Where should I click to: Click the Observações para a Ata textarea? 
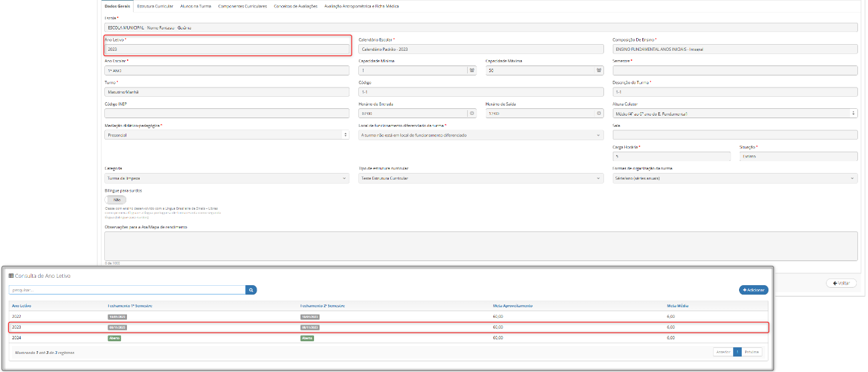(481, 246)
